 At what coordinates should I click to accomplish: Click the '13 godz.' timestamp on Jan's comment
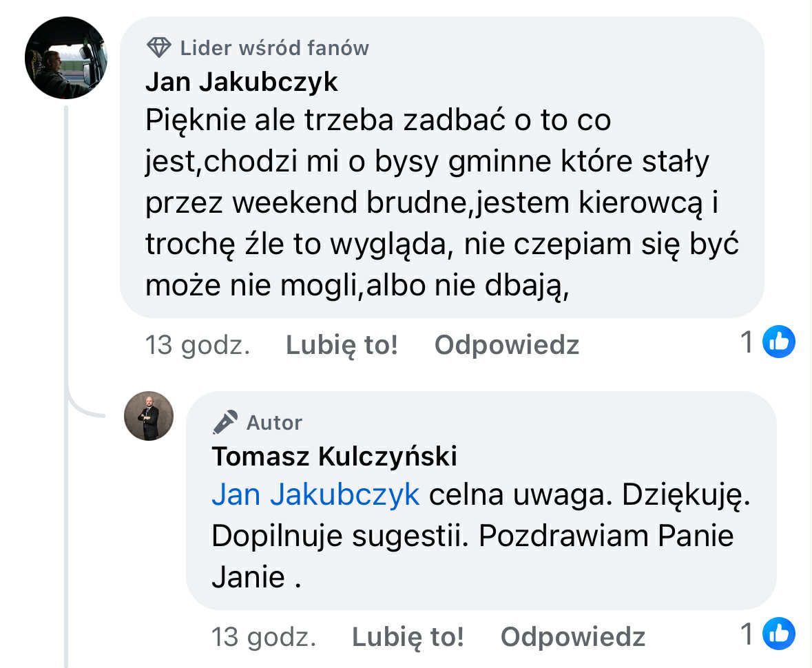tap(197, 345)
